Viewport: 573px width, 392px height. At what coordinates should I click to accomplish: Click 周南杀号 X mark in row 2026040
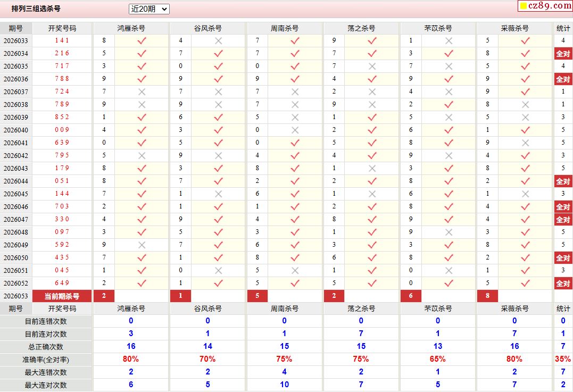coord(295,130)
